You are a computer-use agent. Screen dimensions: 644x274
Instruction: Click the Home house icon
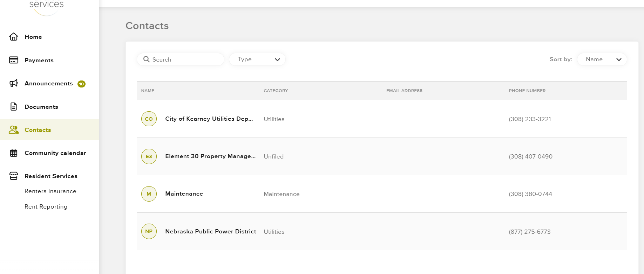(14, 37)
